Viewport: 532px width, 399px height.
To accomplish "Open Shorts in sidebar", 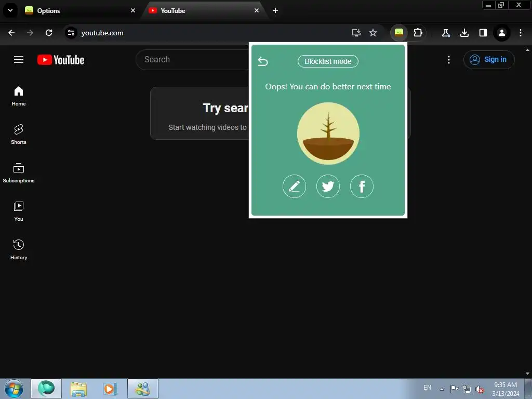I will (19, 135).
